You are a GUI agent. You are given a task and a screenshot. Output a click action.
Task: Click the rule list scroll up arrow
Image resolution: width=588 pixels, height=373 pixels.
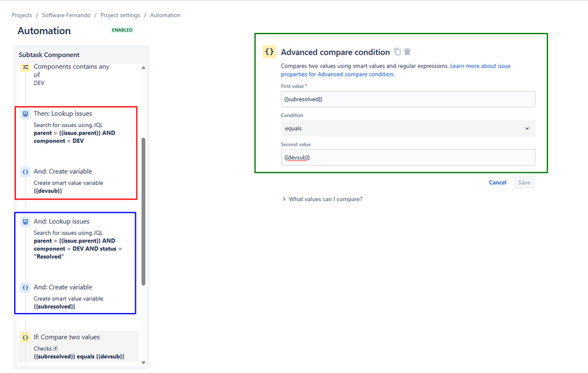[144, 68]
